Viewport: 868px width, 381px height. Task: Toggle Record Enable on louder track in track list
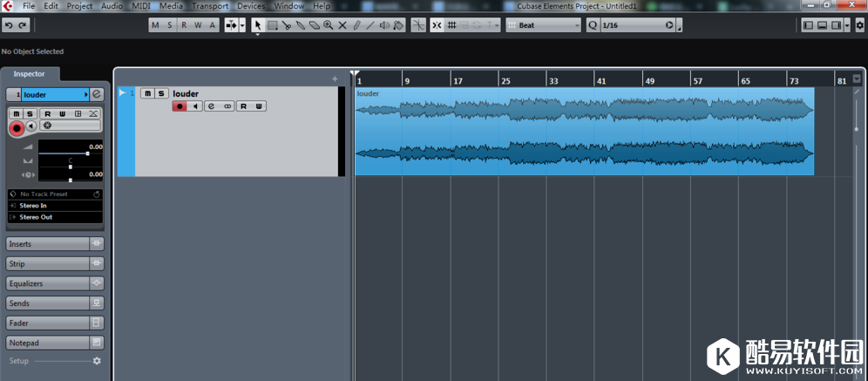[180, 106]
